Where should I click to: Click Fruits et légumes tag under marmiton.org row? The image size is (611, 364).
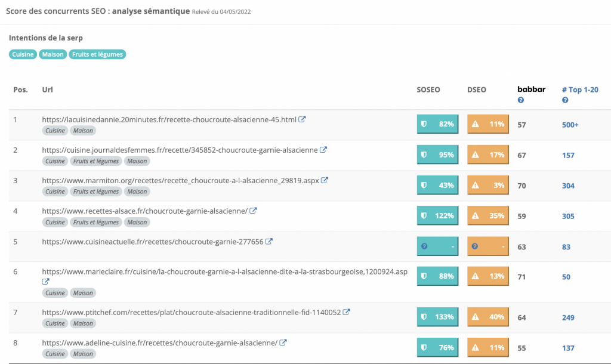pyautogui.click(x=96, y=192)
